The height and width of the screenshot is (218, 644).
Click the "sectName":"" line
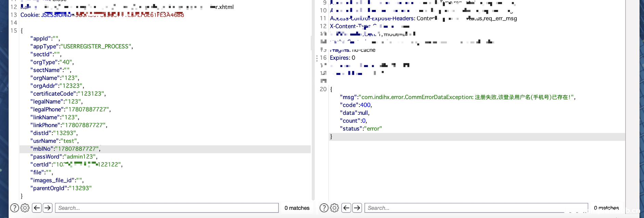pyautogui.click(x=51, y=70)
